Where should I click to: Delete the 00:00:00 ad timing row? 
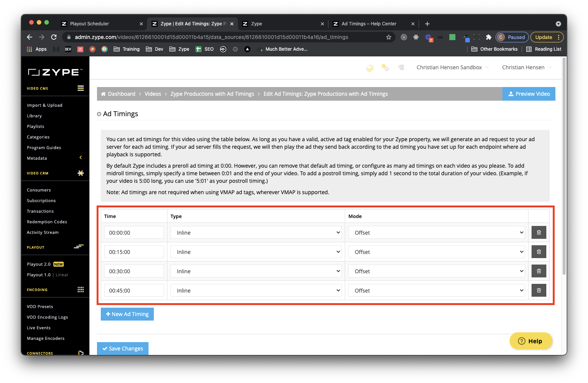coord(539,232)
